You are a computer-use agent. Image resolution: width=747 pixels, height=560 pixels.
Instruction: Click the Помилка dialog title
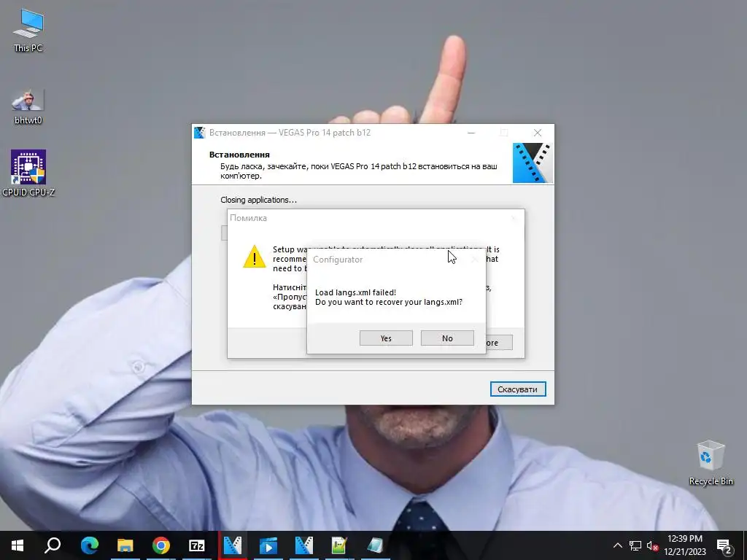(248, 218)
